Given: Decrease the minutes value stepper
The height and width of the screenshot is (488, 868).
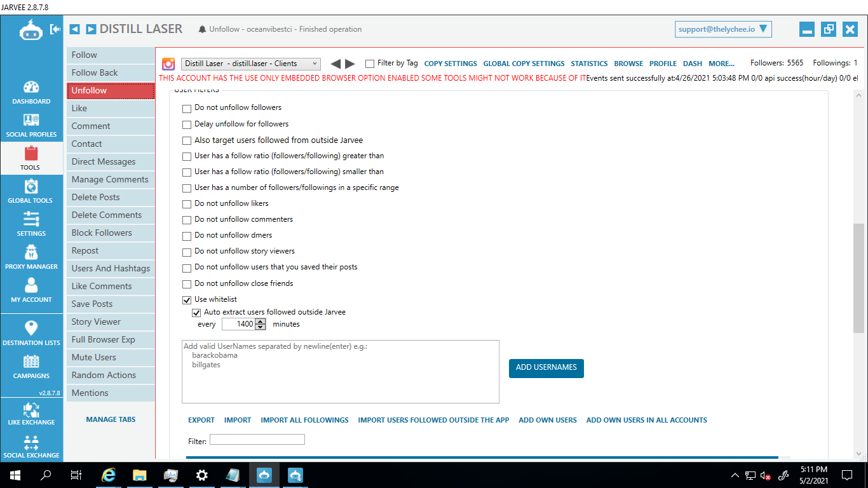Looking at the screenshot, I should [x=261, y=327].
